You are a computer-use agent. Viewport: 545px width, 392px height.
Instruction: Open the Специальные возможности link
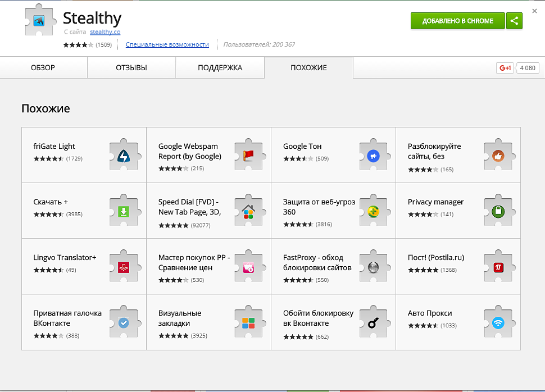point(167,44)
